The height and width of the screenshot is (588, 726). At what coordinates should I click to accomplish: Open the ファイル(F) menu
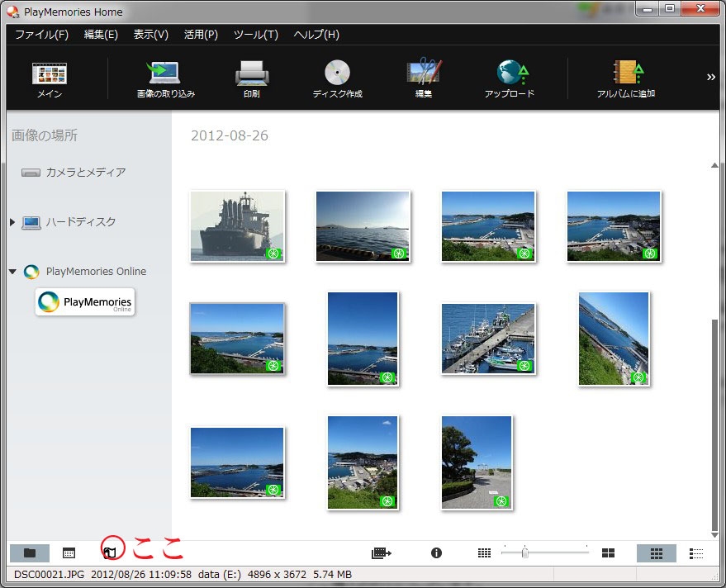coord(41,35)
